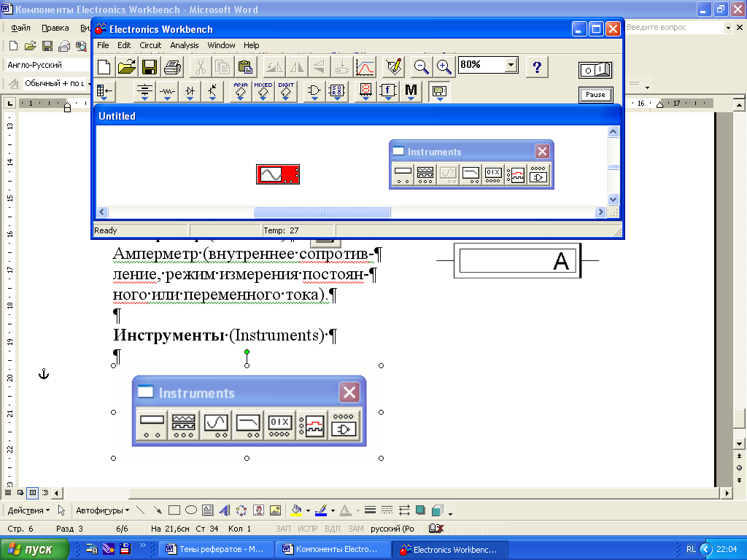Open a circuit file in Electronics Workbench
This screenshot has width=747, height=560.
[127, 66]
